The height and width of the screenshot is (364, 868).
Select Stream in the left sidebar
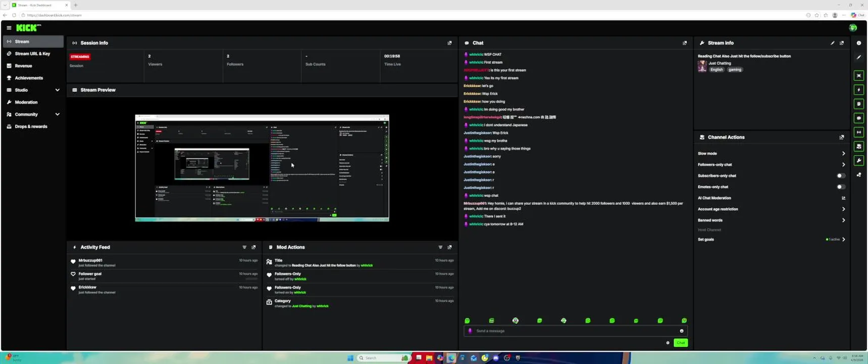click(x=33, y=41)
